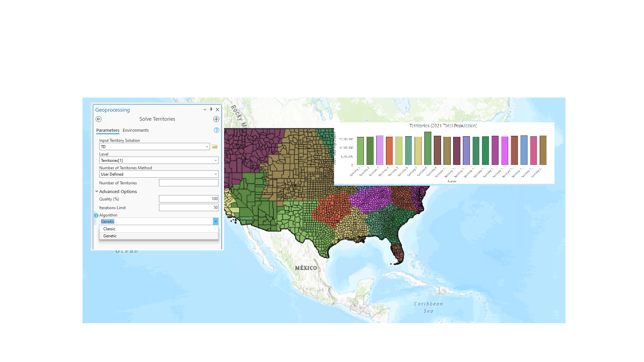Open the Level dropdown showing Territories[1]

[216, 160]
